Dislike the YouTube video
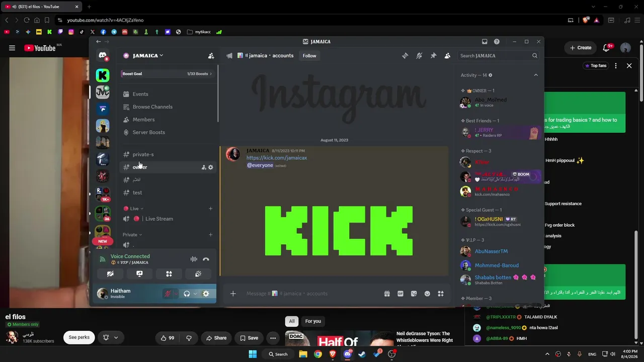The image size is (644, 362). coord(189,338)
